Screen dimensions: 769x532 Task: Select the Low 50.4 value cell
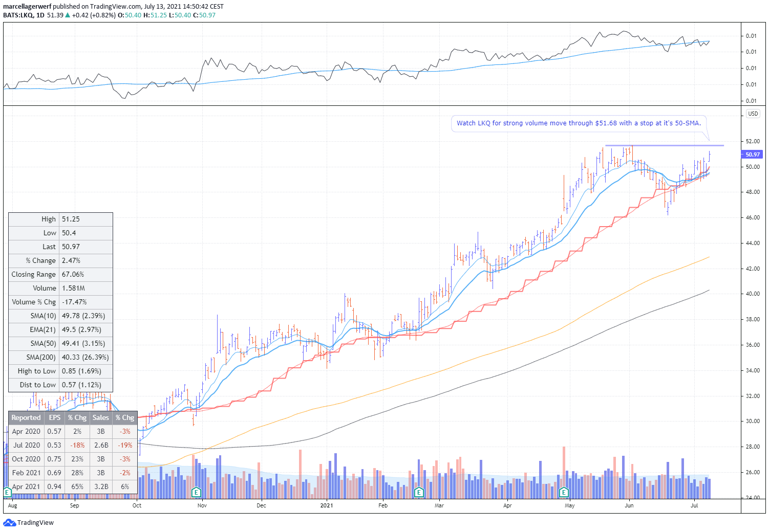[x=86, y=233]
